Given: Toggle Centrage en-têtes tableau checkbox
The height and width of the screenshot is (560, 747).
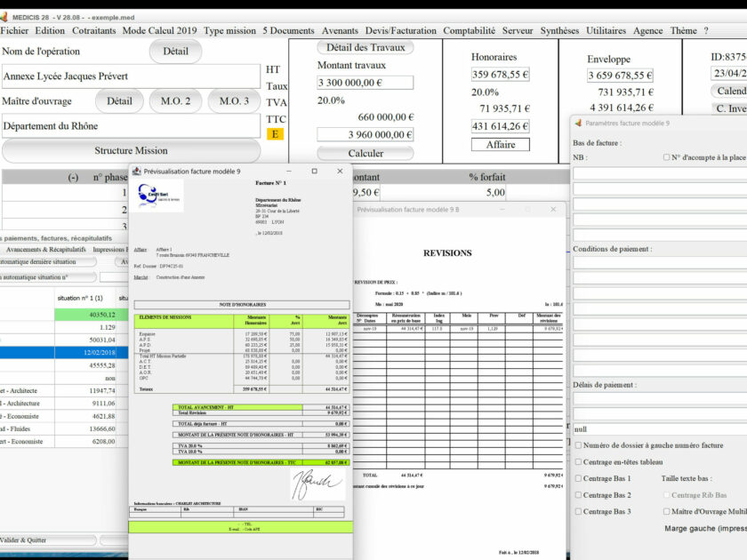Looking at the screenshot, I should click(578, 462).
